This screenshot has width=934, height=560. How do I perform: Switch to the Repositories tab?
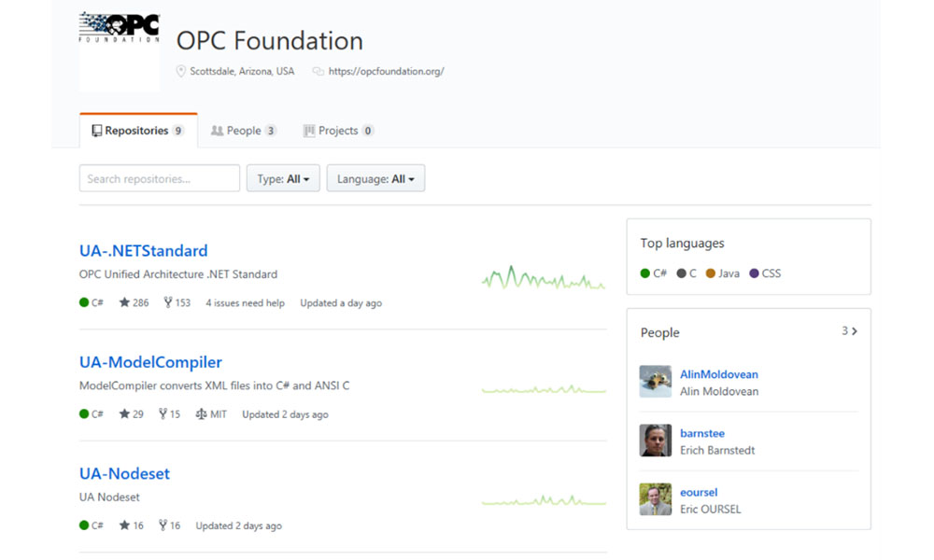(138, 131)
